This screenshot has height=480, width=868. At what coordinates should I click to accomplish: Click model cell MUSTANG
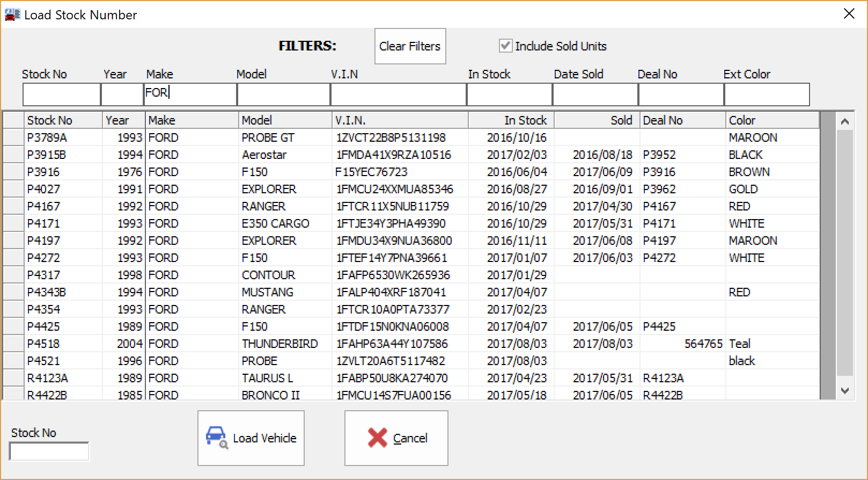point(268,292)
